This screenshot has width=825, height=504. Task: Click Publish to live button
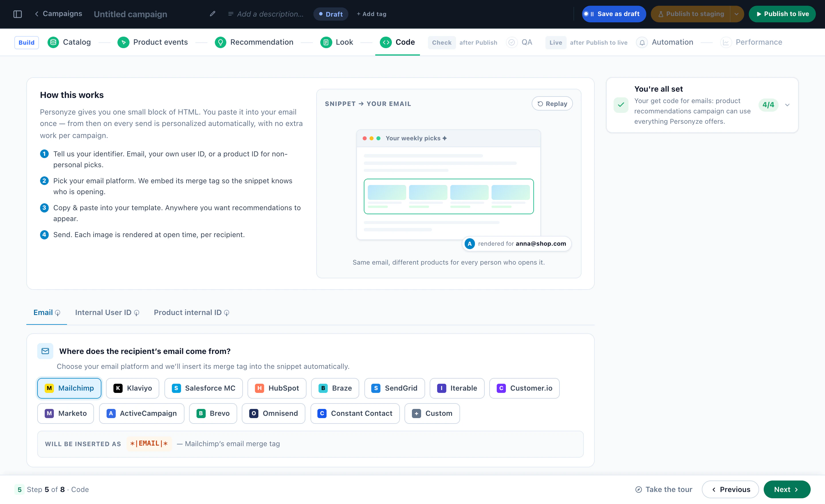[782, 14]
